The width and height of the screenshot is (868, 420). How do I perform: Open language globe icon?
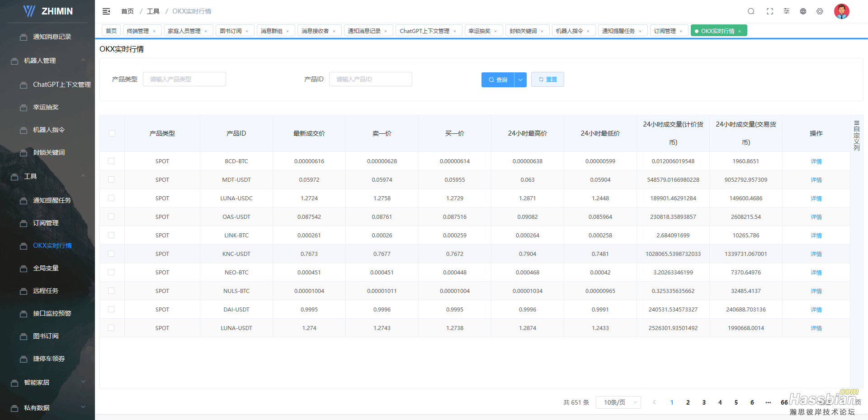(x=803, y=11)
